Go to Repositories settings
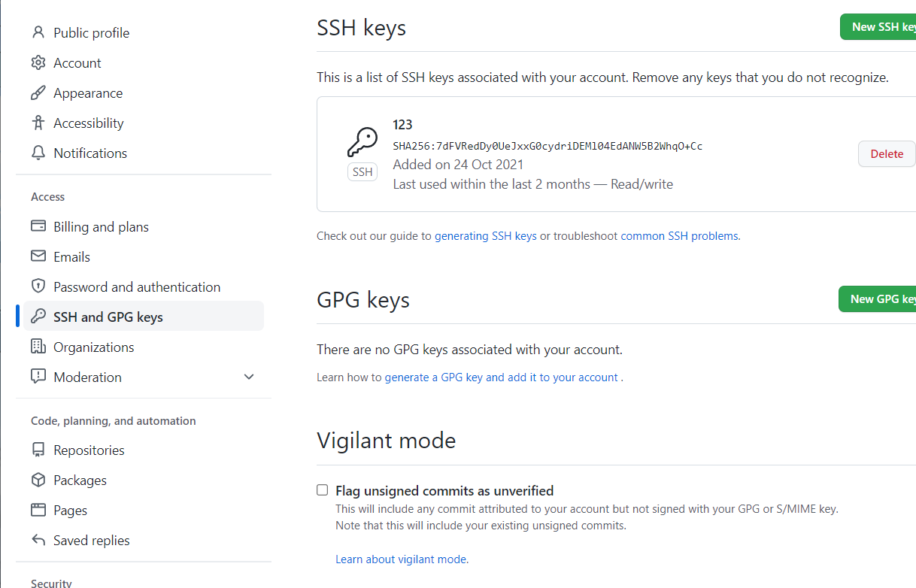 (89, 450)
